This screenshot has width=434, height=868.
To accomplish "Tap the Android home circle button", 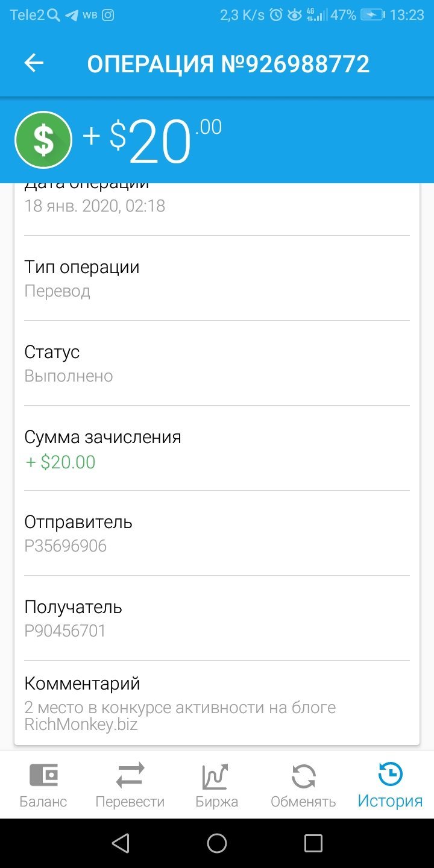I will [x=217, y=843].
